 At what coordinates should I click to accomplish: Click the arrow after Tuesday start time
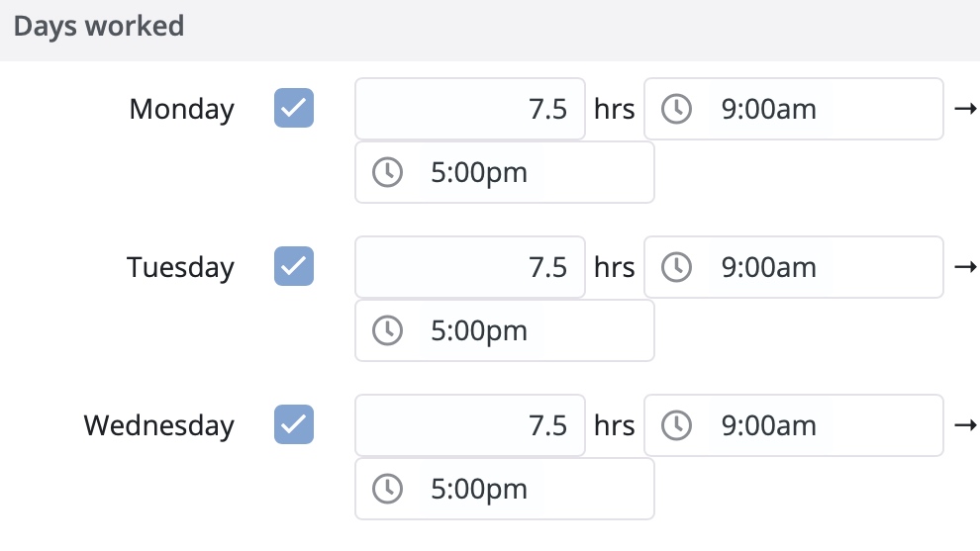click(x=965, y=267)
